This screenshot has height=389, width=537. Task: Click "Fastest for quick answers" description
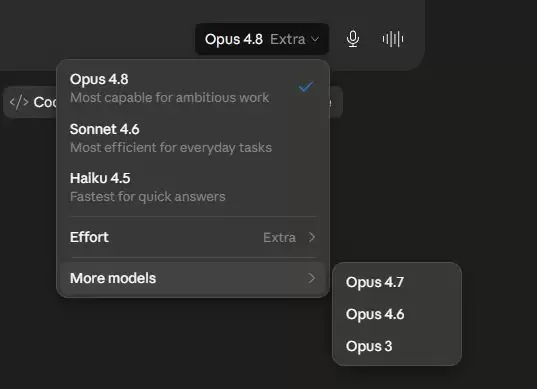click(x=148, y=197)
